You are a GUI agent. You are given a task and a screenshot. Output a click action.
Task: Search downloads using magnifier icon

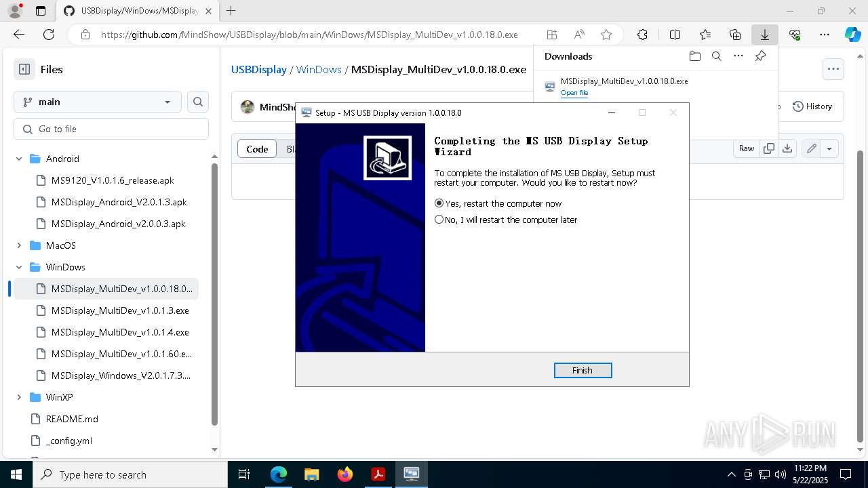click(x=716, y=56)
